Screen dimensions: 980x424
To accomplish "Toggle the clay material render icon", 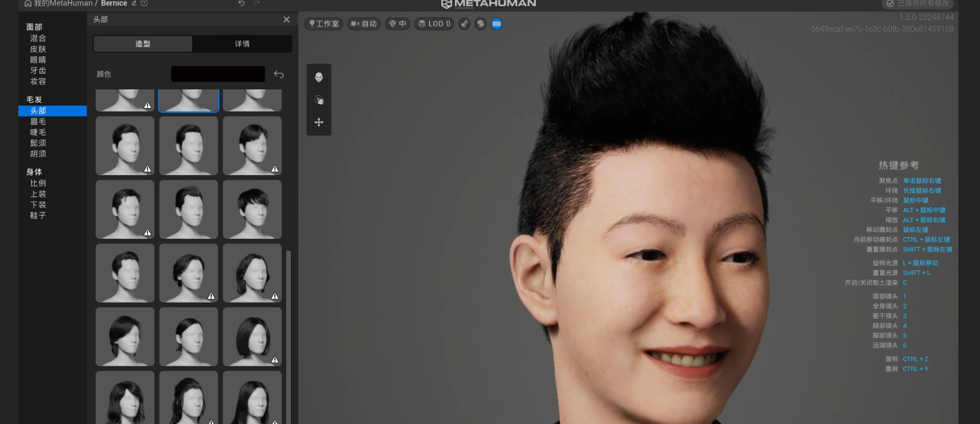I will click(465, 24).
